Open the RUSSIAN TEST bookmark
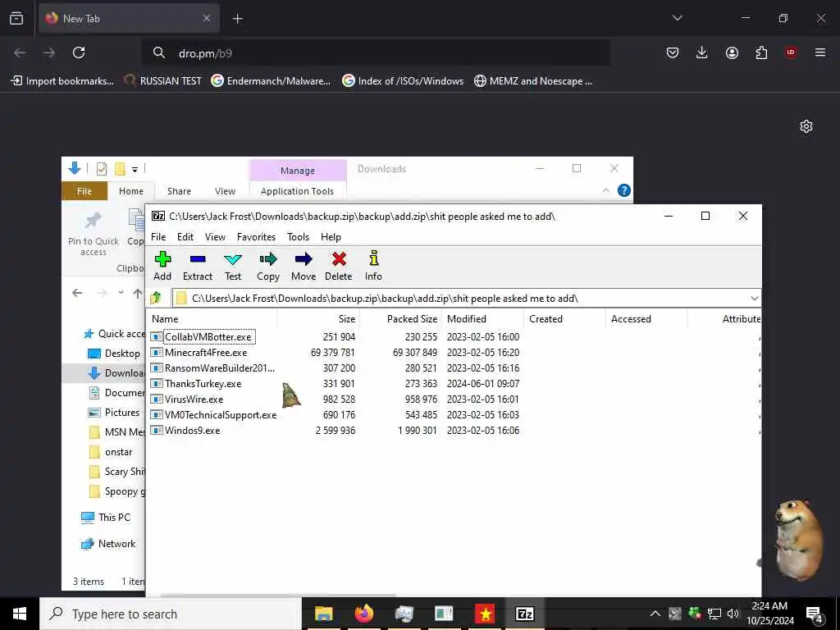840x630 pixels. click(163, 81)
